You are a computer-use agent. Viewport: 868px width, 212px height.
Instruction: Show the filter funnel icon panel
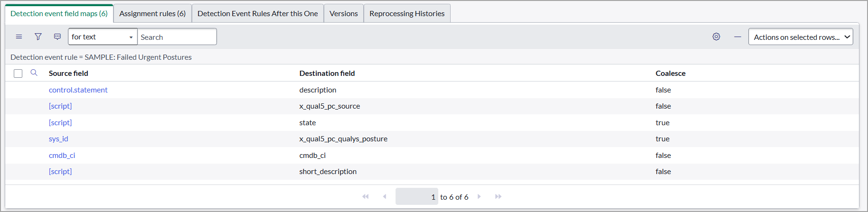coord(38,37)
